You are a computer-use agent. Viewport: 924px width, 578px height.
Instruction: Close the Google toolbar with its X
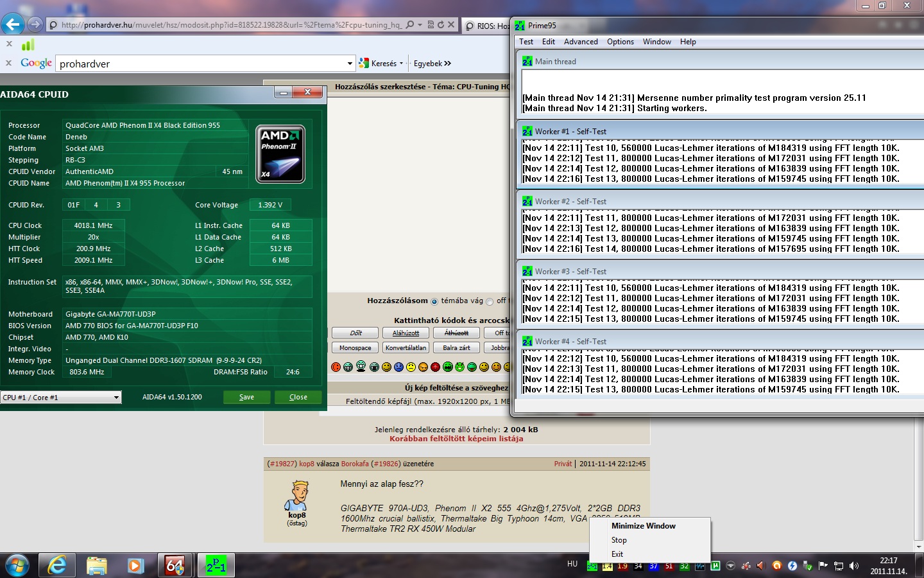click(x=8, y=63)
